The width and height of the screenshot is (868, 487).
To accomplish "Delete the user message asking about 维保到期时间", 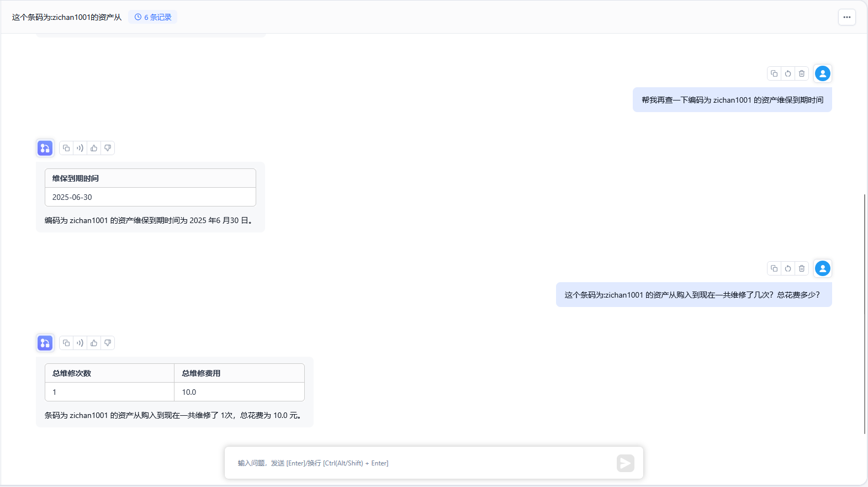I will (802, 73).
